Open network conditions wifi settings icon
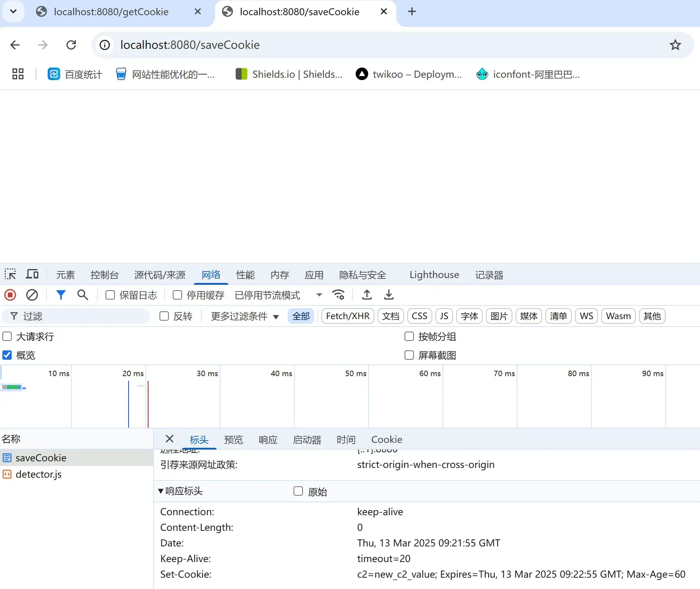The width and height of the screenshot is (700, 589). (x=338, y=295)
